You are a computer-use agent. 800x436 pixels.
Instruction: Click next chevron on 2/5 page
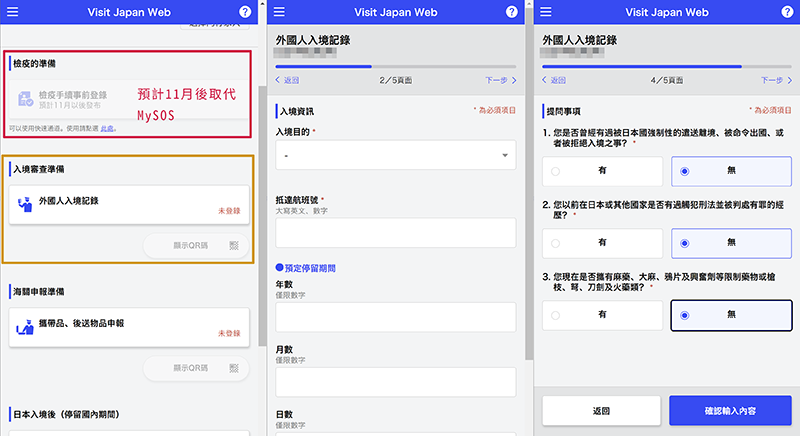tap(514, 80)
